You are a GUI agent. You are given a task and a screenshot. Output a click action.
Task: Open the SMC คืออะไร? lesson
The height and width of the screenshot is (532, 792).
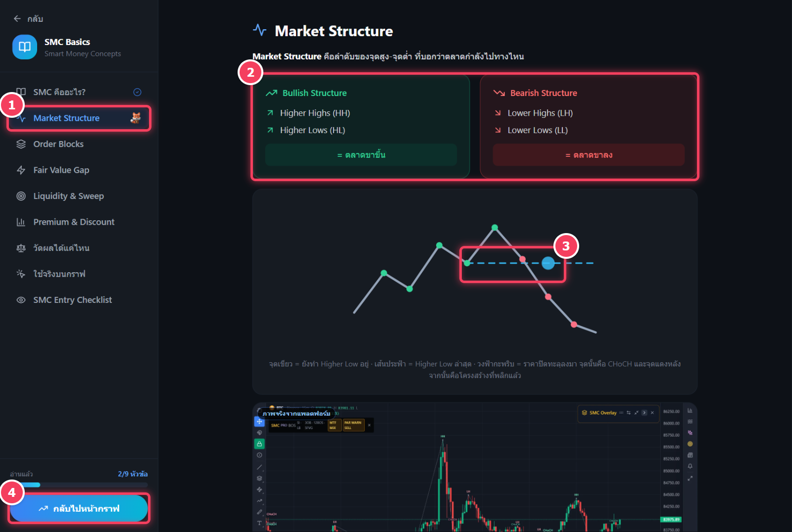79,92
